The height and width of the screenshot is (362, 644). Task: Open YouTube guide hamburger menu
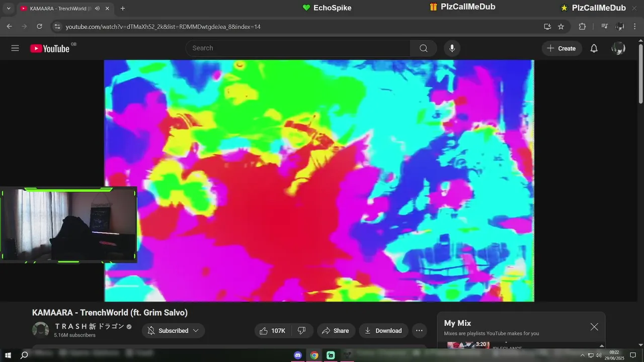15,48
